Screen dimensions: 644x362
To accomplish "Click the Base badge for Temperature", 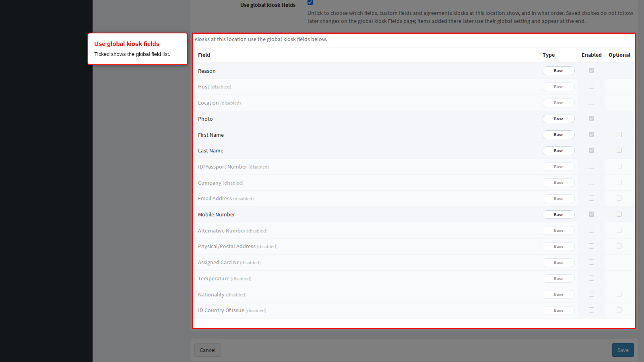I will click(558, 278).
